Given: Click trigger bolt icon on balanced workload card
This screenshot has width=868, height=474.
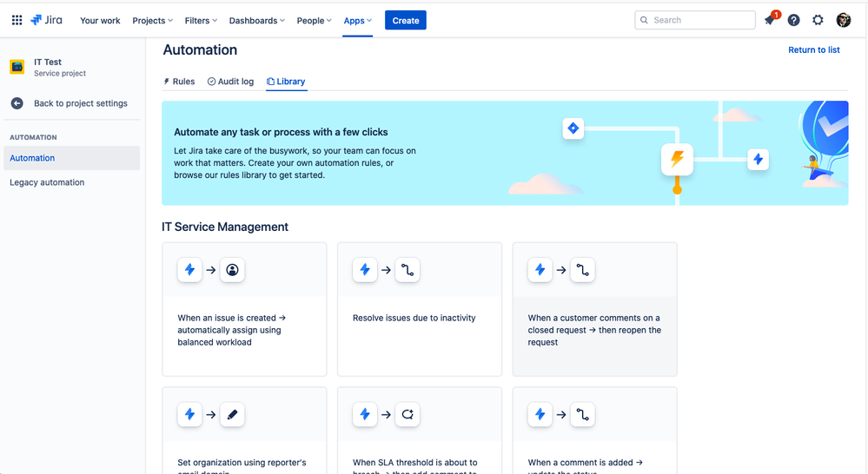Looking at the screenshot, I should pyautogui.click(x=189, y=270).
